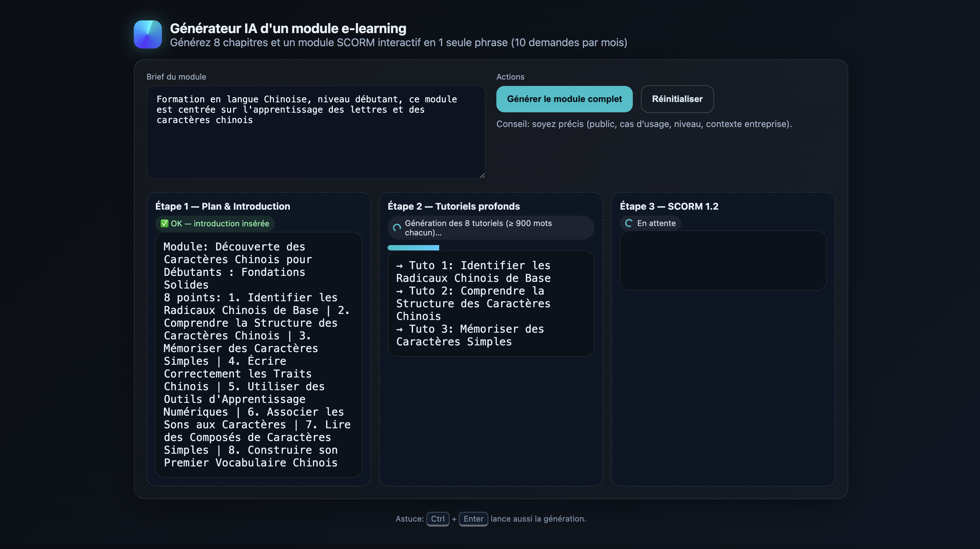Select the Étape 1 — Plan & Introduction heading

(x=222, y=206)
